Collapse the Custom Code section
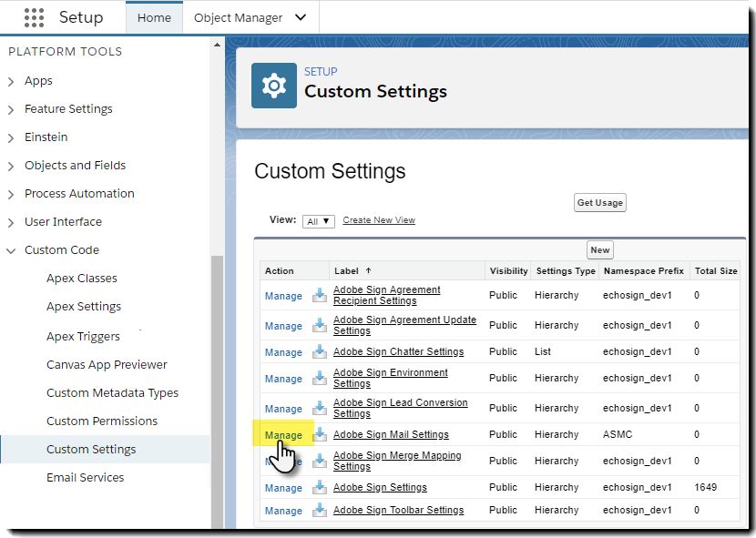The image size is (756, 538). coord(11,250)
